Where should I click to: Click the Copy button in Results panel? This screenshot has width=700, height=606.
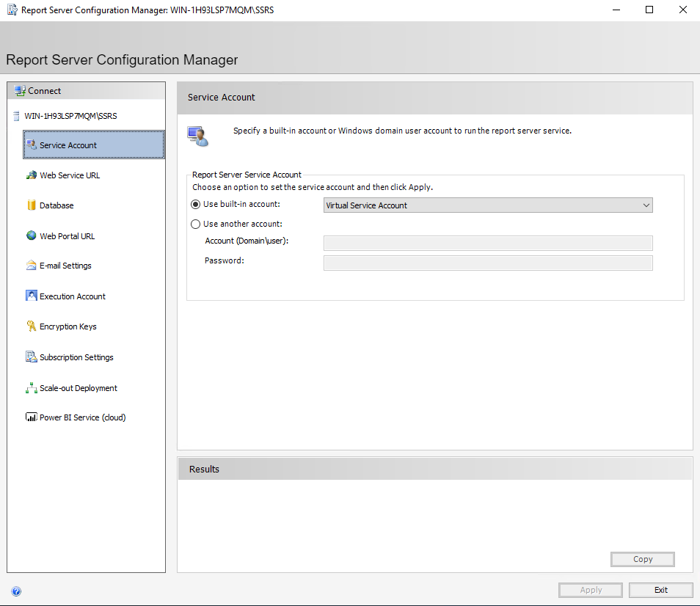[x=642, y=559]
